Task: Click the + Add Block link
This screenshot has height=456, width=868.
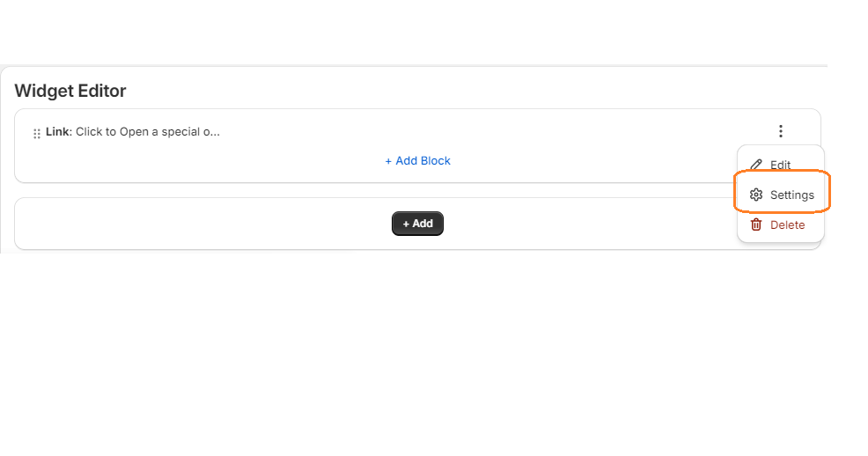Action: [x=417, y=160]
